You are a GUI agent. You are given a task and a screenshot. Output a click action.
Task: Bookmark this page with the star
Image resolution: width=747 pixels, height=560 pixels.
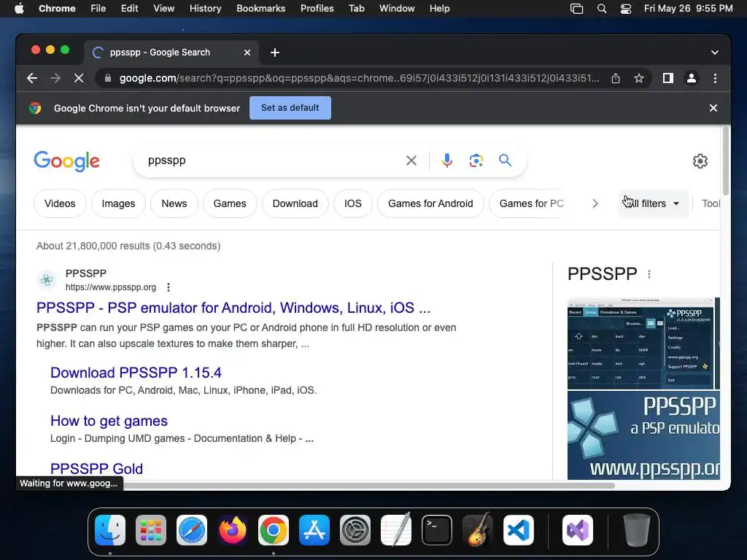coord(639,78)
